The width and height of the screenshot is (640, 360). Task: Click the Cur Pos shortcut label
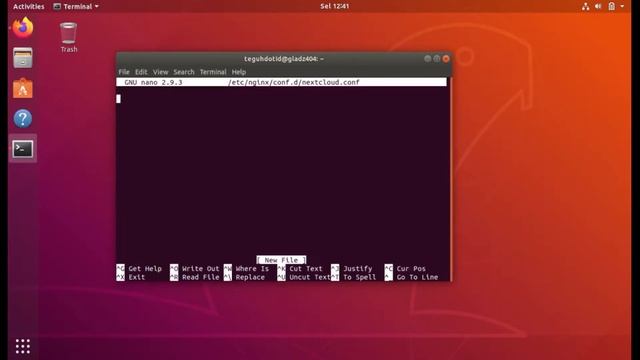tap(411, 269)
